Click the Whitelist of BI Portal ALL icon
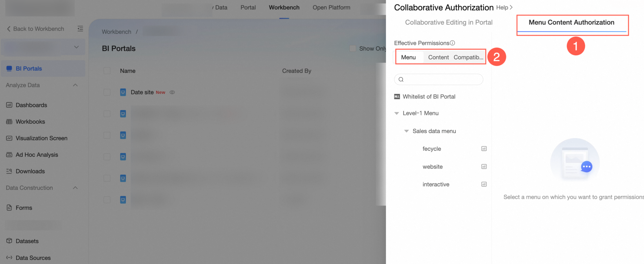Viewport: 644px width, 264px height. coord(397,97)
